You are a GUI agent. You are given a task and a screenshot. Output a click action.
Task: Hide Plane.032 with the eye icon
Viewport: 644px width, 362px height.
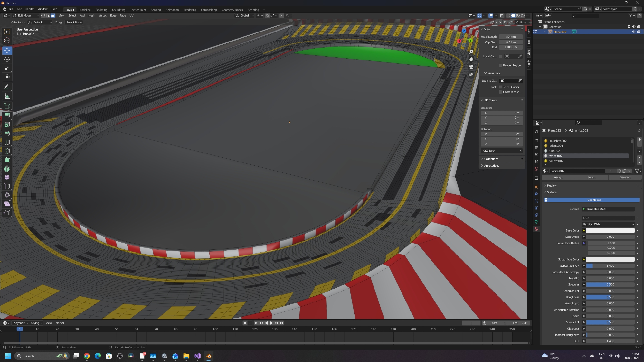point(634,32)
